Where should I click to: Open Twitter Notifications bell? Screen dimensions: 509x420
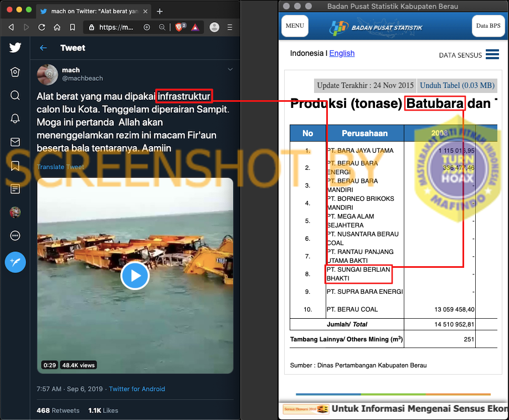pyautogui.click(x=15, y=119)
